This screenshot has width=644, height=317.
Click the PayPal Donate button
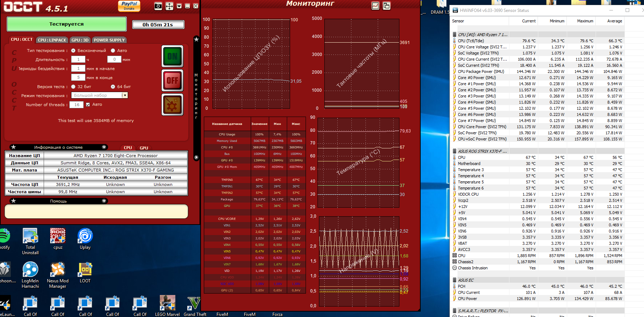point(129,6)
